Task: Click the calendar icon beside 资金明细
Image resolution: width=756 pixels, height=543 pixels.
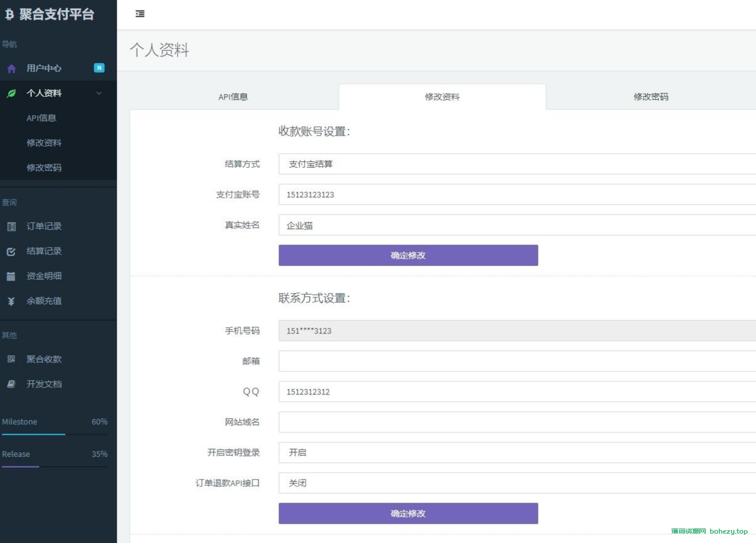Action: pyautogui.click(x=11, y=276)
